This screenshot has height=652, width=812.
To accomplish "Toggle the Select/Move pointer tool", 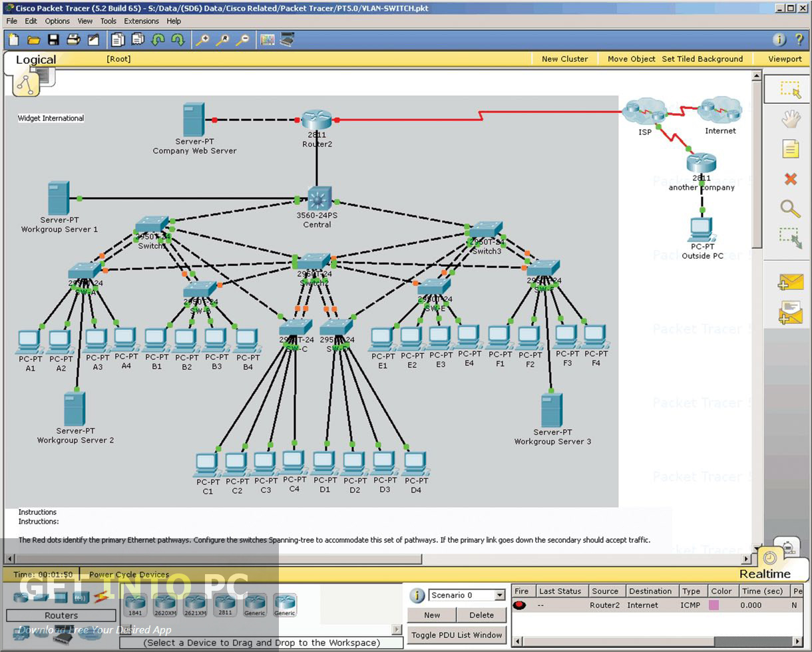I will [x=791, y=88].
